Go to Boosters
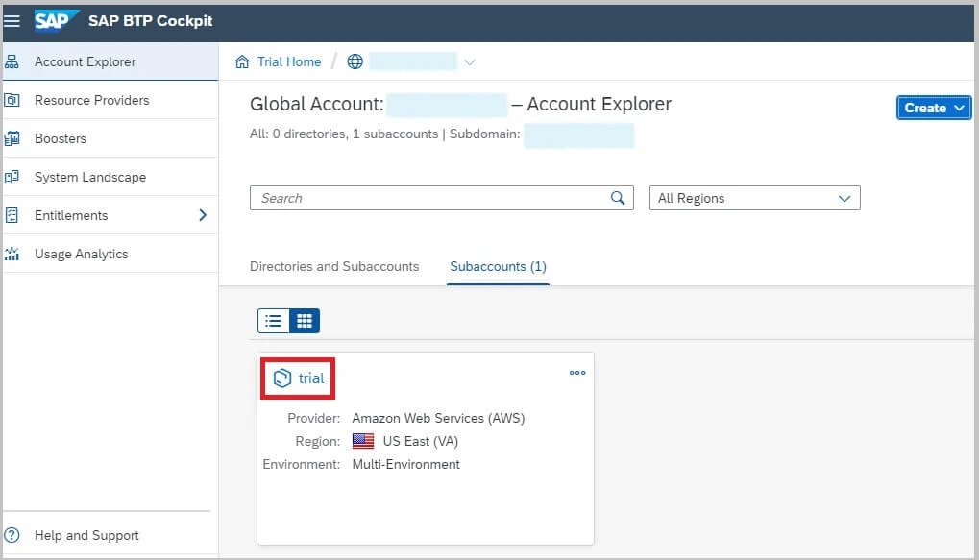This screenshot has height=560, width=979. [x=110, y=138]
